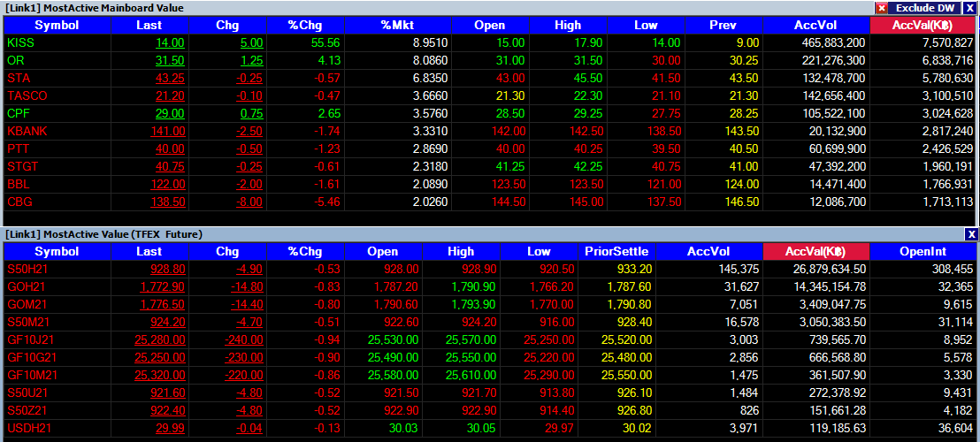
Task: Click KISS AccVal value 7,570,827
Action: click(x=947, y=43)
